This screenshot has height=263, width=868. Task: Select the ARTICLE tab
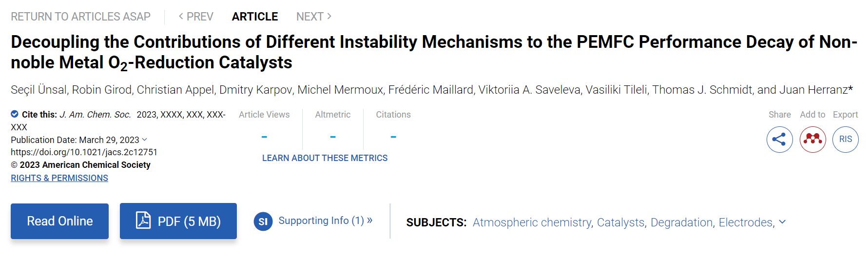(x=255, y=17)
